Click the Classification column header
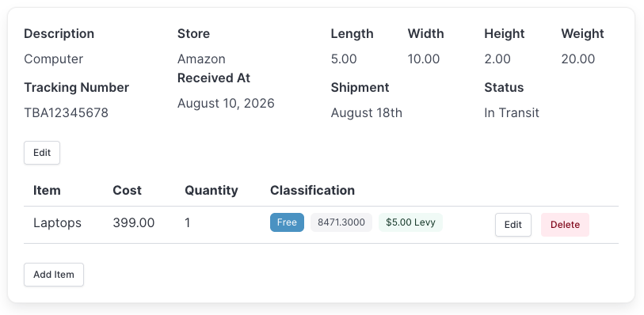644x315 pixels. (x=312, y=190)
